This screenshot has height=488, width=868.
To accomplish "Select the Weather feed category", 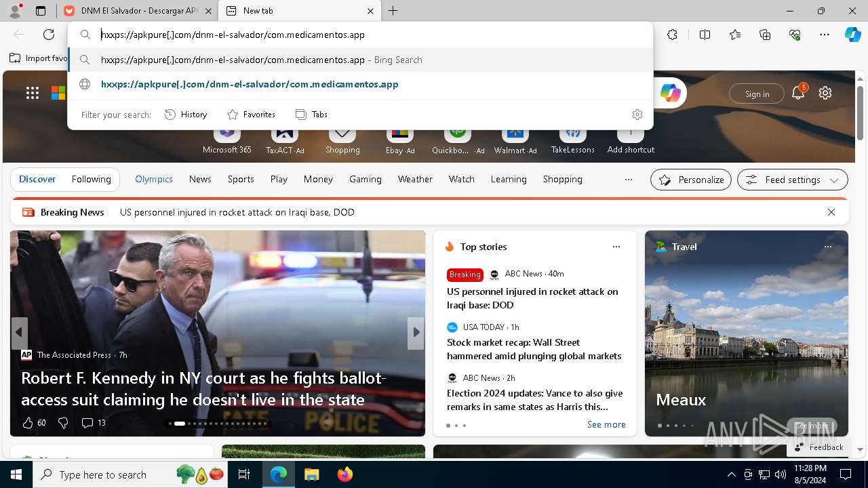I will [x=415, y=180].
